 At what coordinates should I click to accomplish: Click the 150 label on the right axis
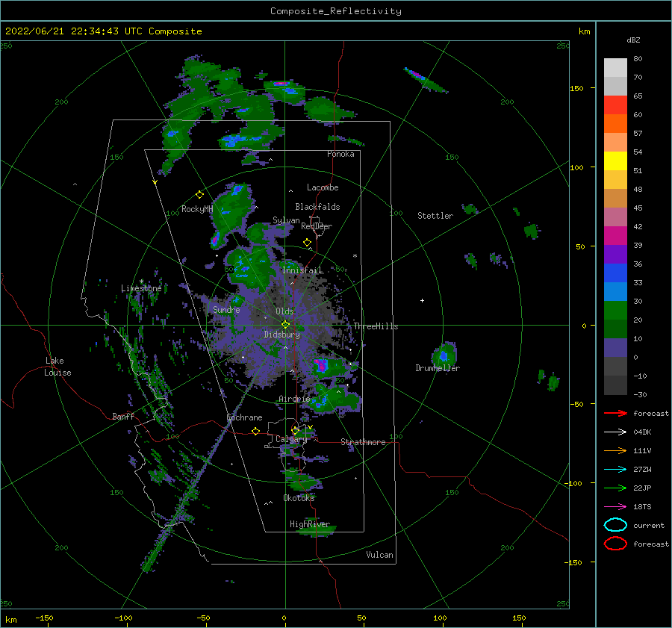click(576, 88)
